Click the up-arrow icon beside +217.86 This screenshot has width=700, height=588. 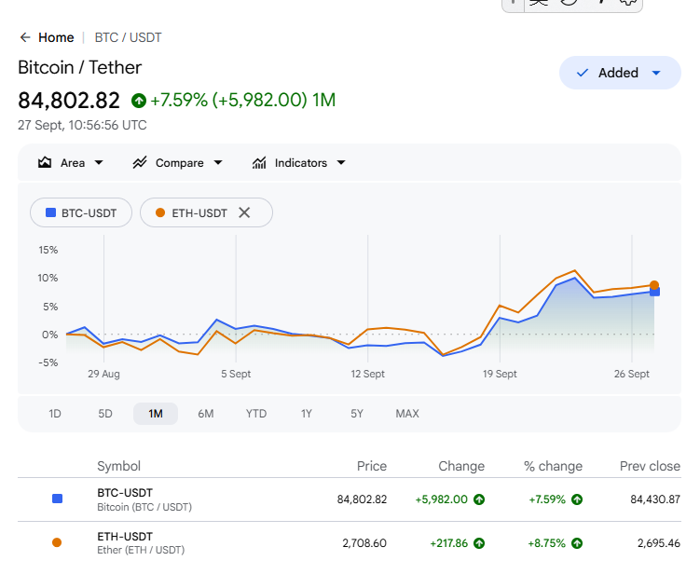(479, 543)
